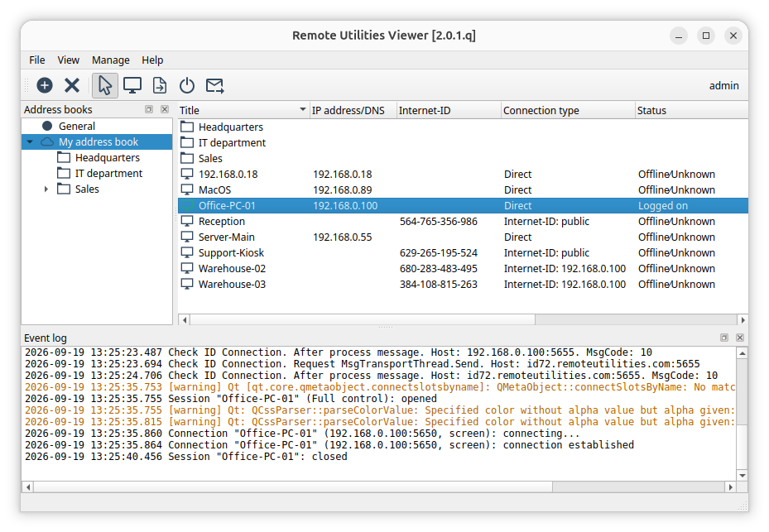Click MacOS computer icon
769x532 pixels.
point(187,189)
